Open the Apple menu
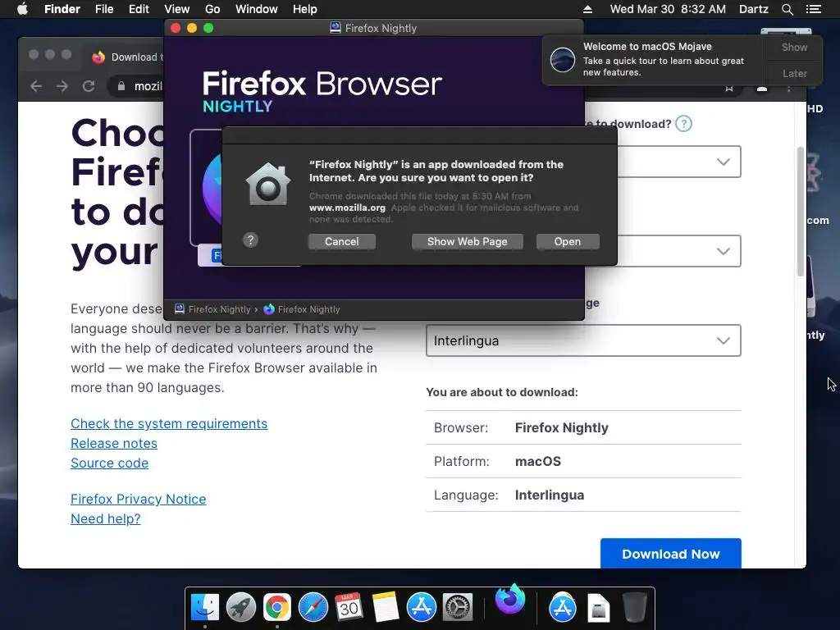 coord(22,9)
